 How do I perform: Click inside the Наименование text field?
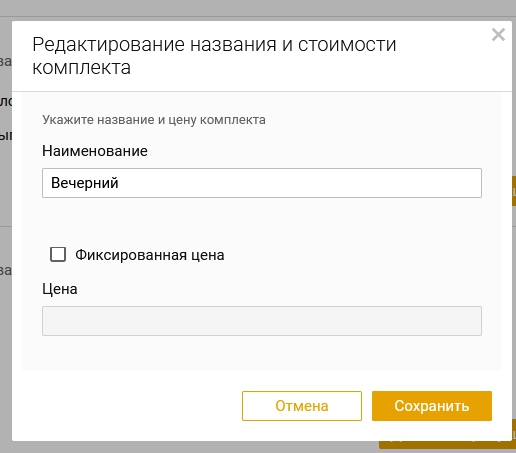[262, 183]
